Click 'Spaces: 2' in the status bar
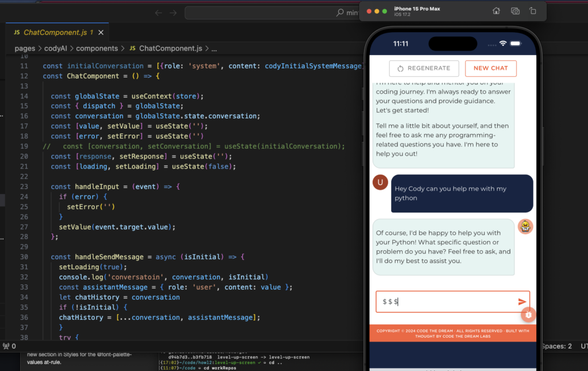Viewport: 588px width, 371px height. coord(556,346)
